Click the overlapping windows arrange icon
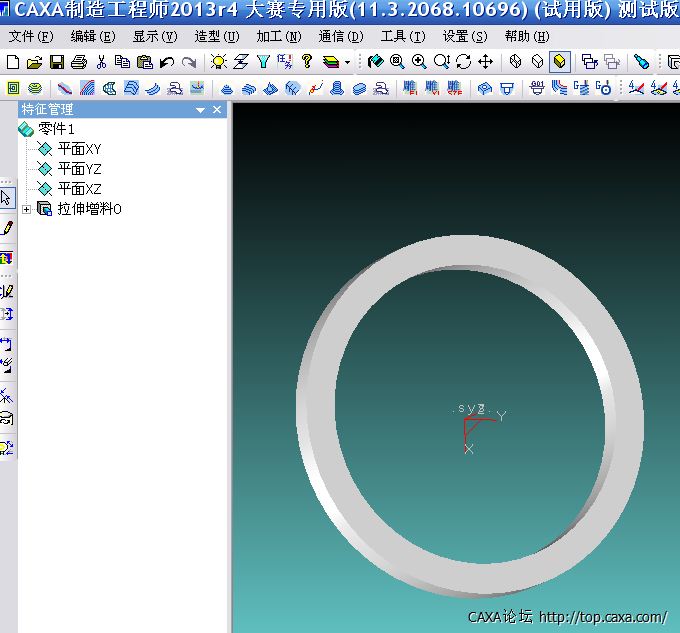 [x=589, y=62]
